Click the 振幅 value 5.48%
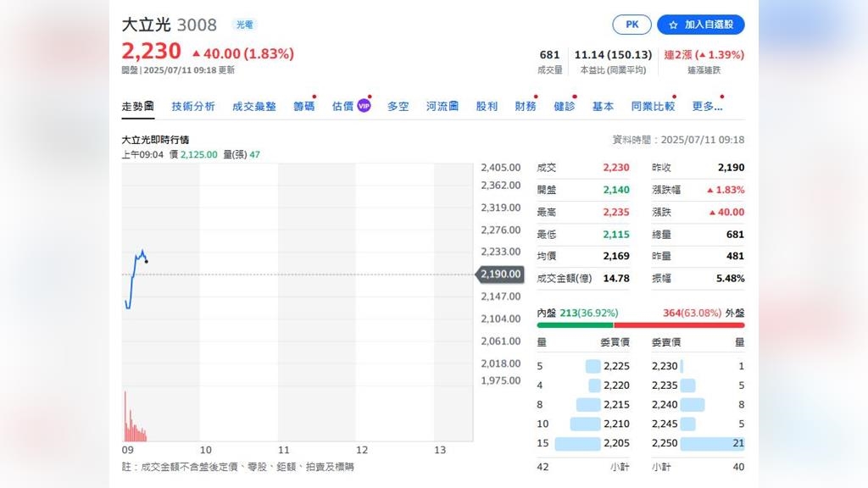 click(730, 278)
